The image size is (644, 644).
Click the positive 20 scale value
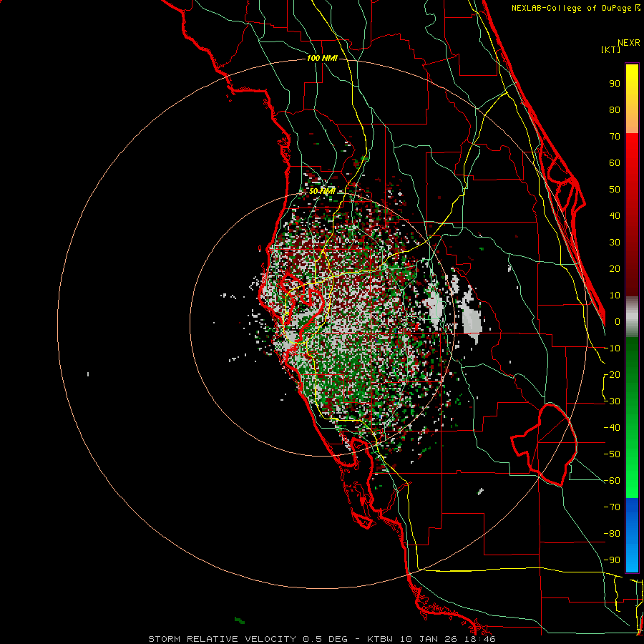(x=615, y=269)
